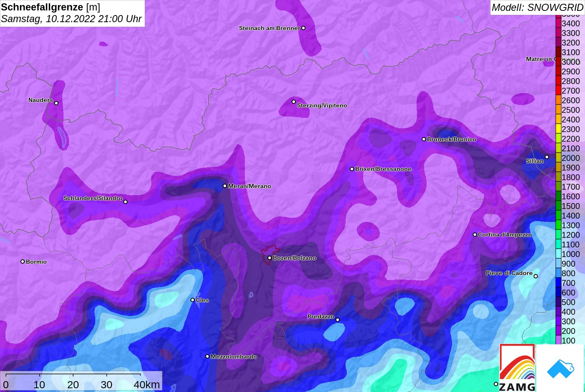Screen dimensions: 585x392
Task: Pick the 3400 m legend color swatch
Action: pyautogui.click(x=558, y=23)
